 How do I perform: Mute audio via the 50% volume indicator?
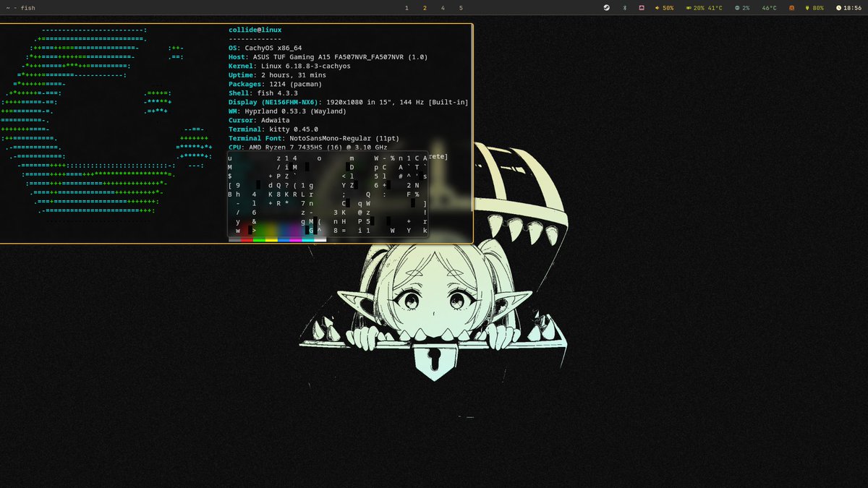click(664, 7)
